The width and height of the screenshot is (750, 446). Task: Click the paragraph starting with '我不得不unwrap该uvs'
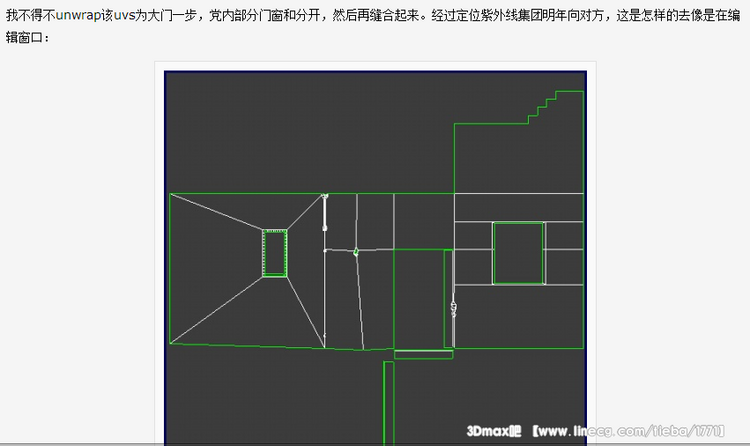click(373, 26)
